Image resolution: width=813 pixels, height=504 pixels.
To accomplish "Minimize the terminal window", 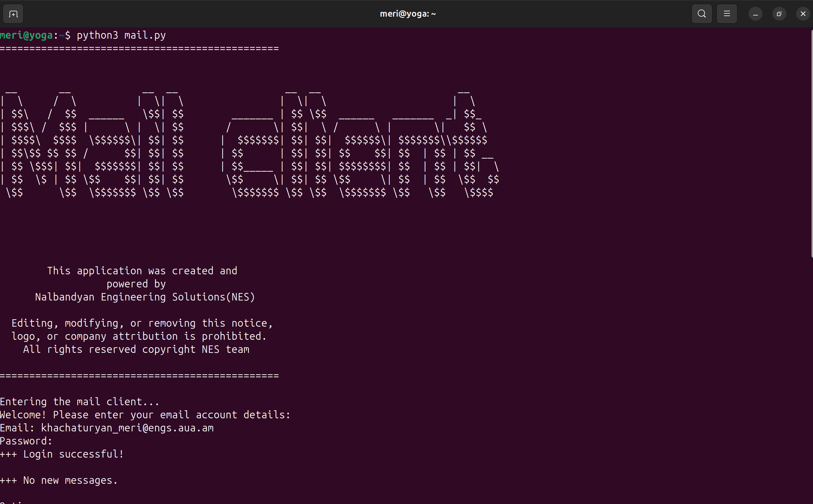I will click(x=755, y=14).
